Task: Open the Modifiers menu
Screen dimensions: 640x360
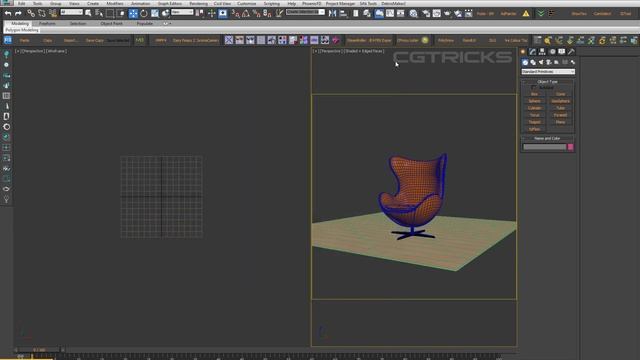Action: coord(115,3)
